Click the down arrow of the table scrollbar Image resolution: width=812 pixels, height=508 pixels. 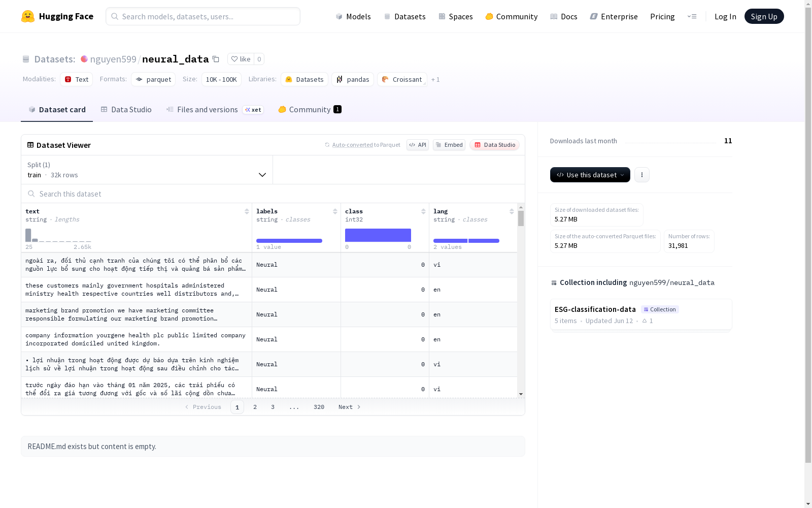(x=521, y=394)
